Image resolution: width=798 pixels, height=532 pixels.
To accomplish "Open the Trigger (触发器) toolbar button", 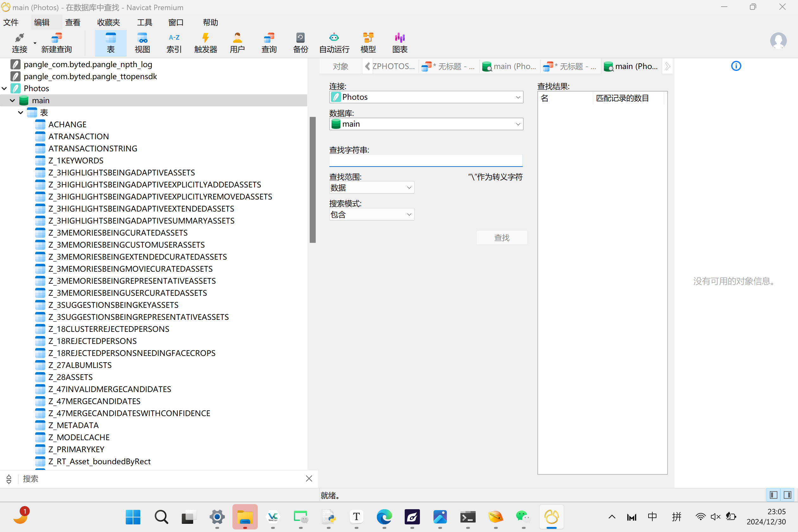I will 206,43.
